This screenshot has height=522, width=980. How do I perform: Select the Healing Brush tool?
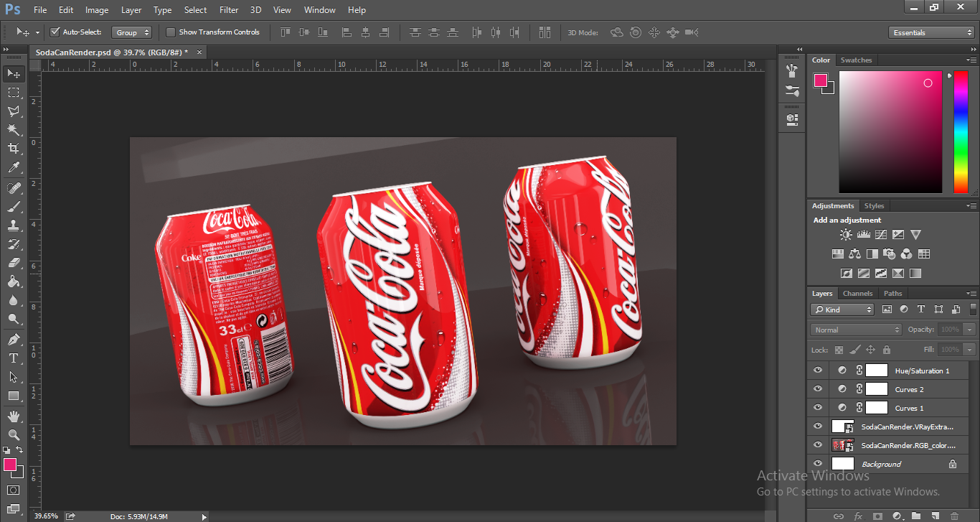click(x=14, y=188)
